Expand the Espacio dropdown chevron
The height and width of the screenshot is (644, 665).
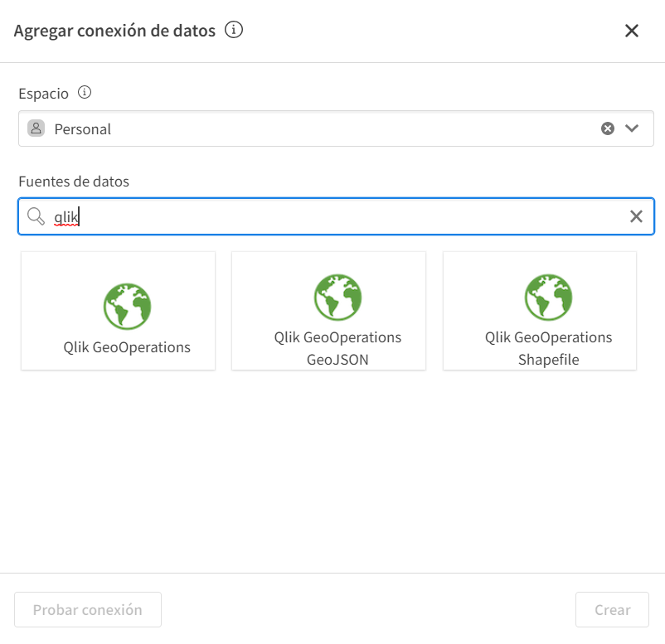633,128
